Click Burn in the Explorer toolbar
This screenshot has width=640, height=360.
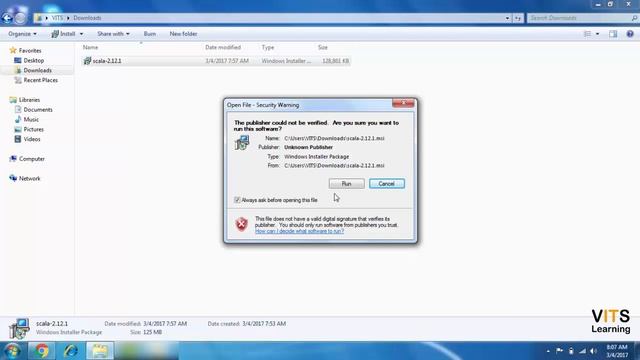[150, 34]
